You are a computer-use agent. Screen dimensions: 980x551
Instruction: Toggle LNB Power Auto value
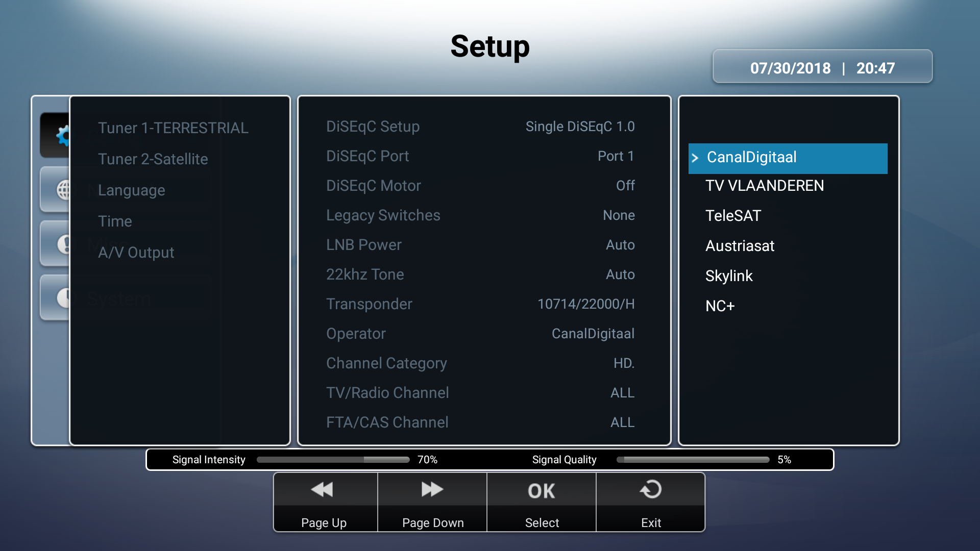620,245
